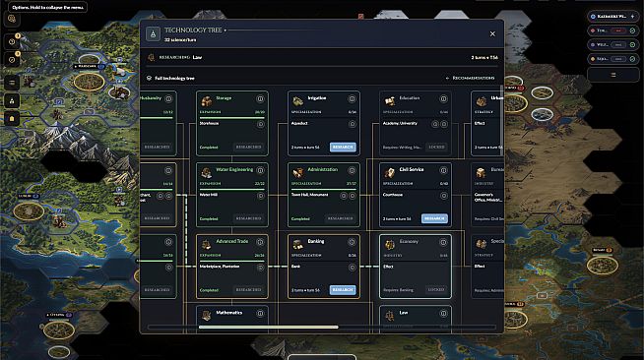Click the Economy technology card title

(409, 242)
